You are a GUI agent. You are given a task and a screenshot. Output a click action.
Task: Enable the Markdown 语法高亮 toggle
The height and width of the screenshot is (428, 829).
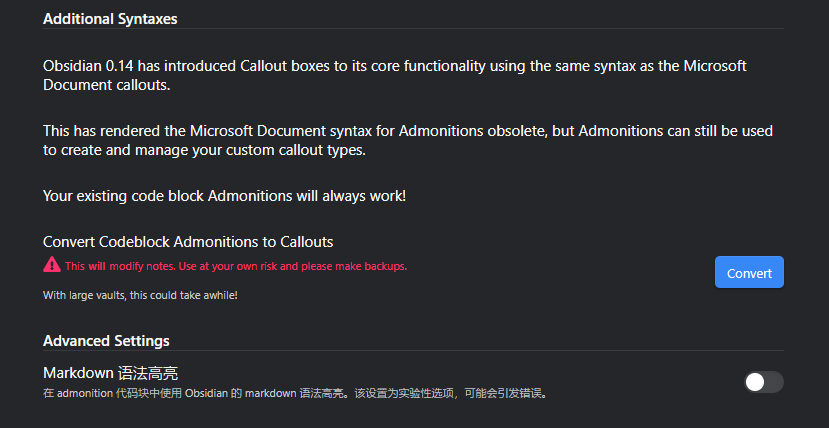(764, 382)
